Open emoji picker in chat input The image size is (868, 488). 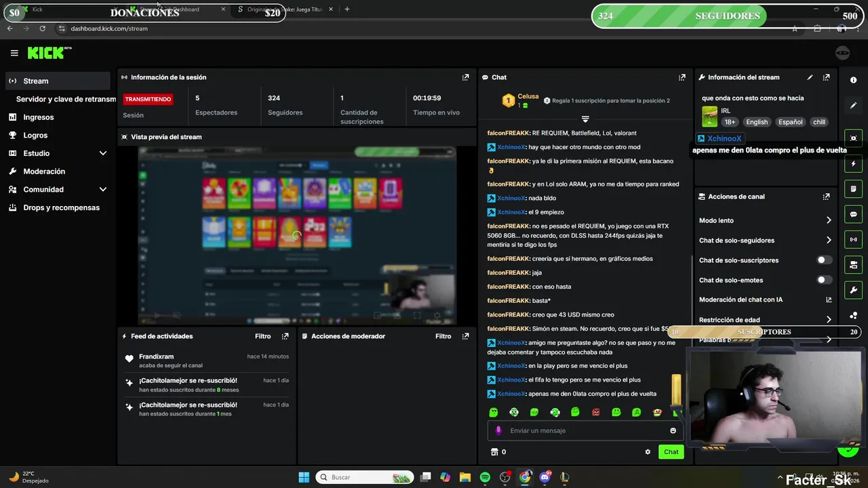pos(673,430)
